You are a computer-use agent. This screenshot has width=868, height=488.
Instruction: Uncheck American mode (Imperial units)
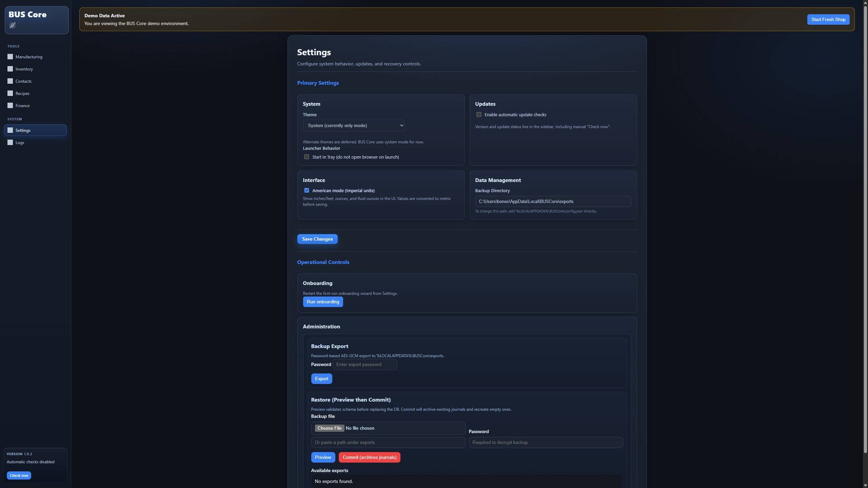[307, 191]
